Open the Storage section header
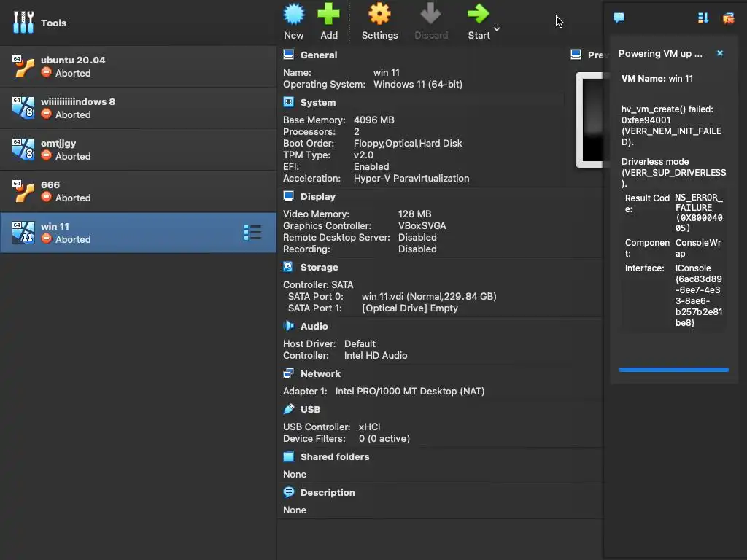The image size is (747, 560). pyautogui.click(x=320, y=267)
